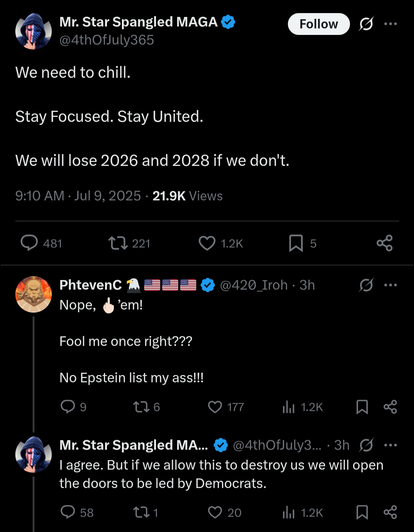414x532 pixels.
Task: Open the @420_Iroh handle link
Action: tap(254, 285)
